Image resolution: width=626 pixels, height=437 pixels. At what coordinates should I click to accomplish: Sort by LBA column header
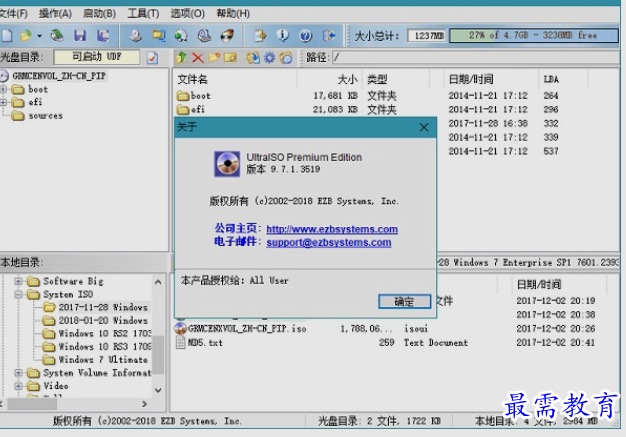563,79
